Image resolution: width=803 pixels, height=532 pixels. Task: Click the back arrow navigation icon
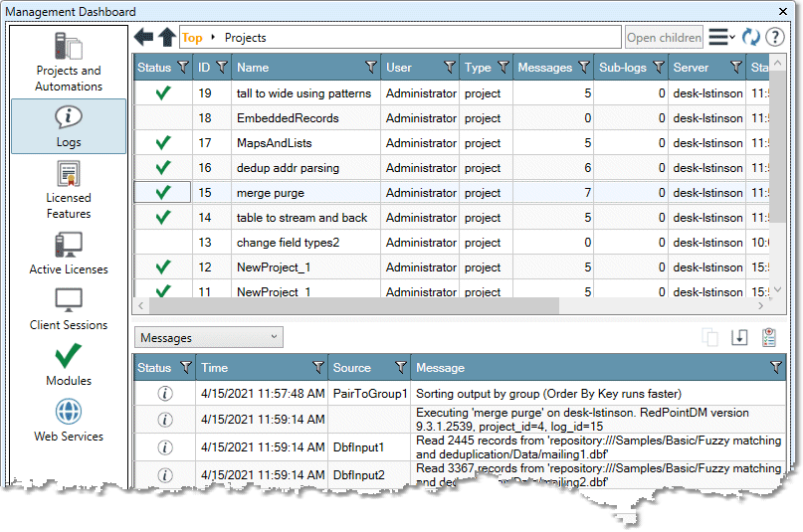tap(144, 38)
